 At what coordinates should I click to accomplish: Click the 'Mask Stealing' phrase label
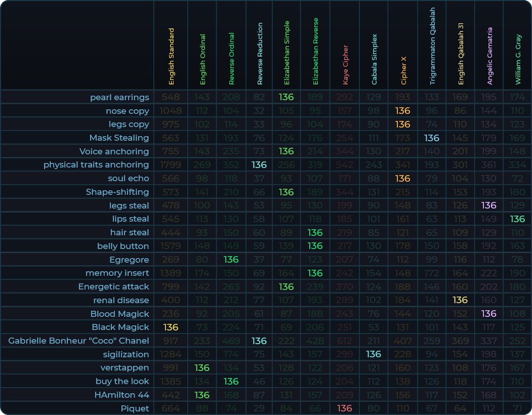119,138
